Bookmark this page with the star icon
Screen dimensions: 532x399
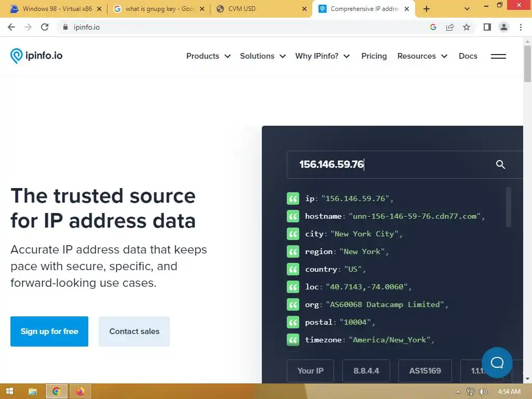click(467, 27)
